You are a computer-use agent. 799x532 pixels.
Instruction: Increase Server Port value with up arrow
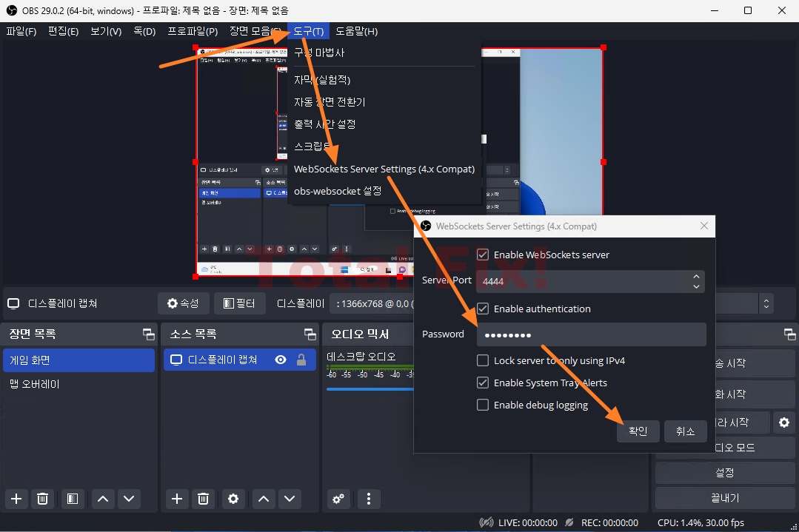pyautogui.click(x=696, y=277)
